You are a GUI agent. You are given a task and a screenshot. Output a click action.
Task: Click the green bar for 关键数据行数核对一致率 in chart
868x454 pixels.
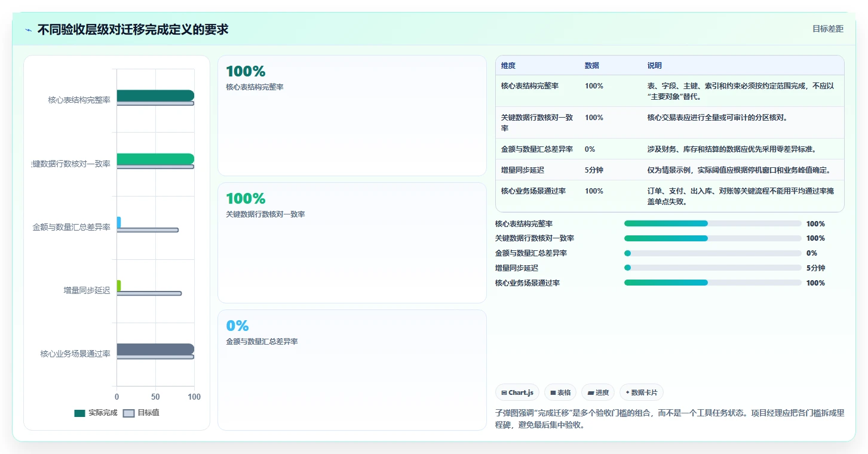[155, 159]
